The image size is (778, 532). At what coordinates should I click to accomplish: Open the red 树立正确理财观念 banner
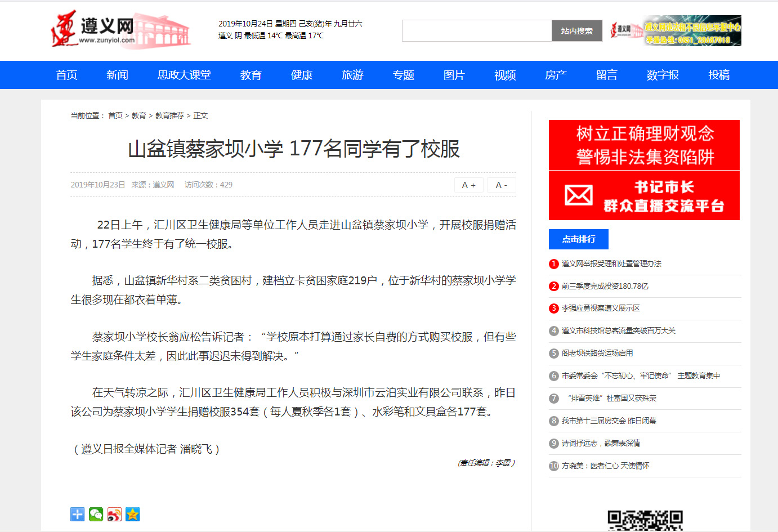(x=644, y=145)
